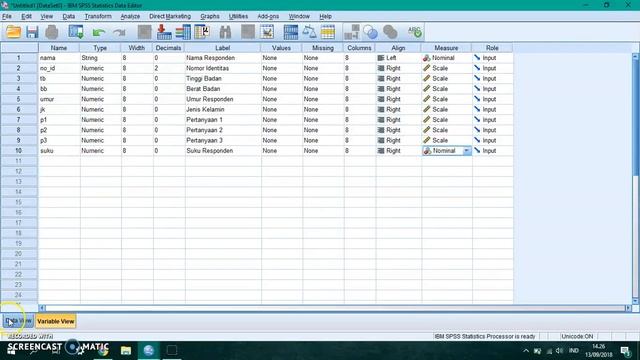This screenshot has height=360, width=640.
Task: Open notification center in taskbar
Action: click(625, 351)
